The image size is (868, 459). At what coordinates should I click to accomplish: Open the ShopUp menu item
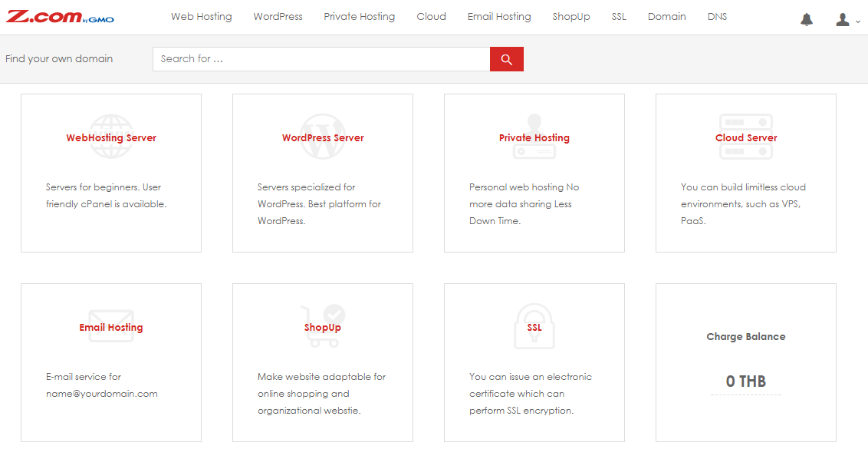pos(571,17)
